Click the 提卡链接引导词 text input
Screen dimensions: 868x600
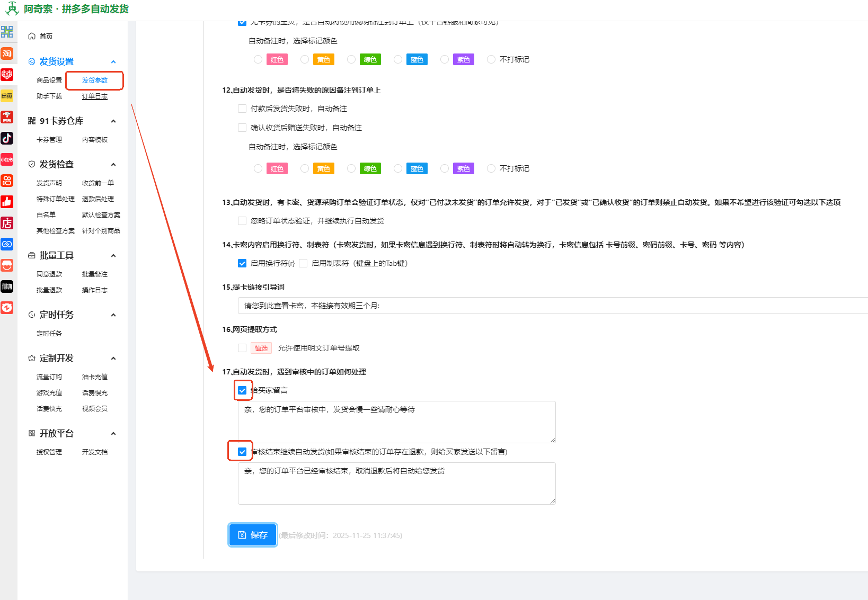click(553, 306)
